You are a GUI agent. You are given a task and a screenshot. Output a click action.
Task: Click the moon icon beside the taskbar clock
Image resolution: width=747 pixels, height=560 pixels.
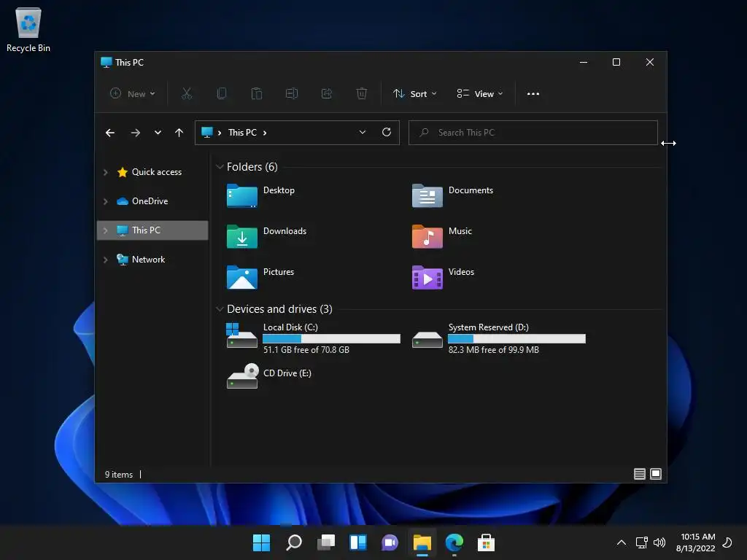coord(727,542)
